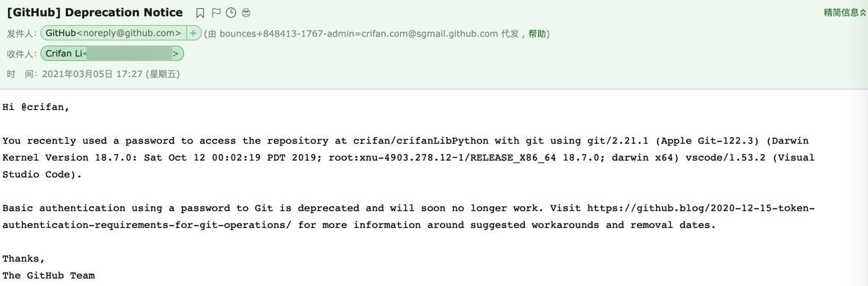The width and height of the screenshot is (868, 286).
Task: Click the 'vscode/1.53.2' text in message
Action: (x=725, y=158)
